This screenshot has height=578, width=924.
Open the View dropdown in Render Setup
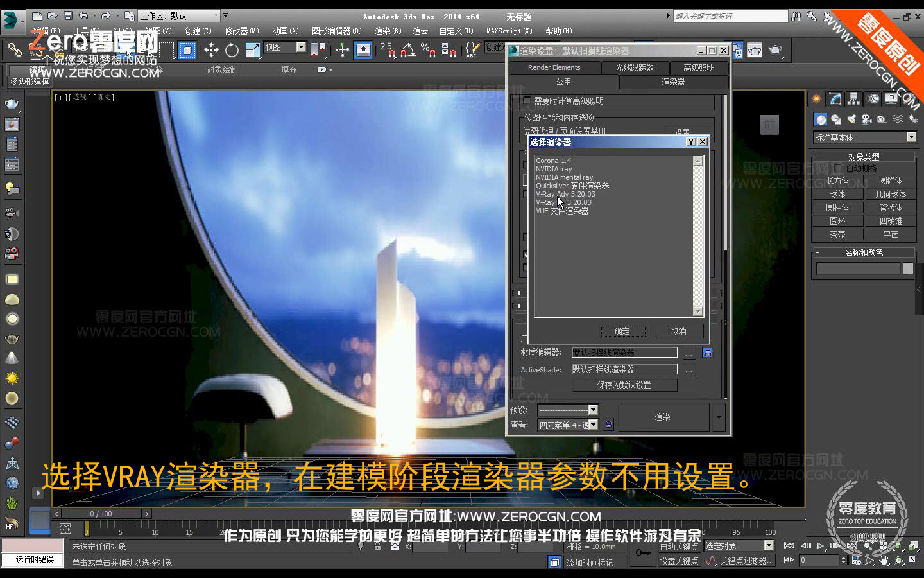568,425
